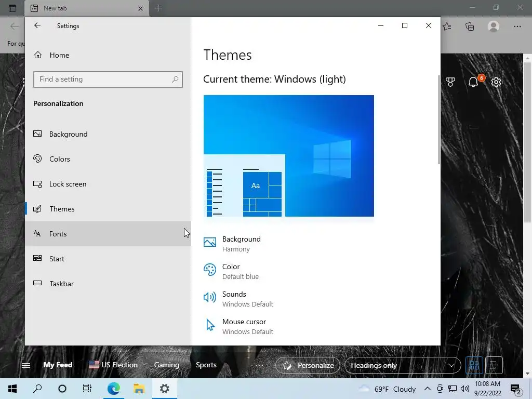Open Edge tab actions menu icon
This screenshot has width=532, height=399.
[x=12, y=8]
